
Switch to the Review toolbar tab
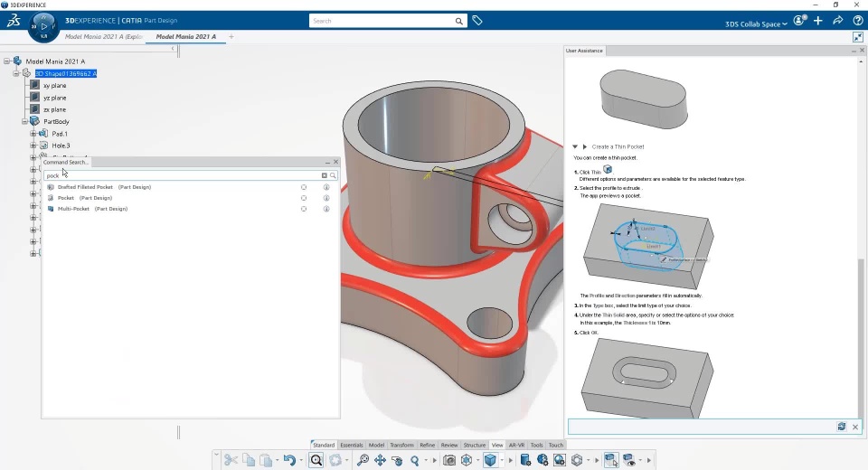pos(449,445)
